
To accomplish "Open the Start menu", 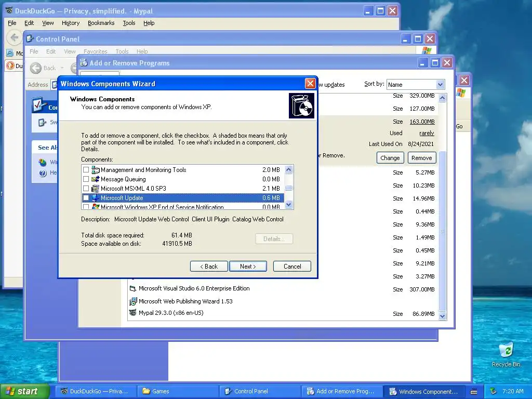I will click(24, 391).
